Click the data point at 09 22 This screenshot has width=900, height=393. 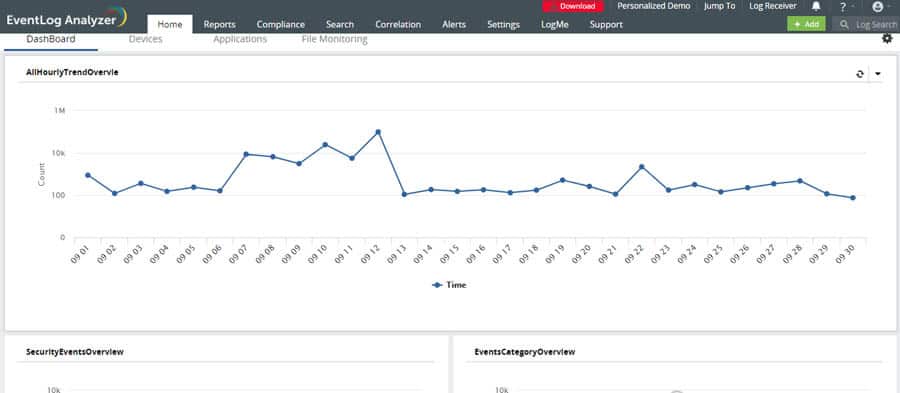641,167
